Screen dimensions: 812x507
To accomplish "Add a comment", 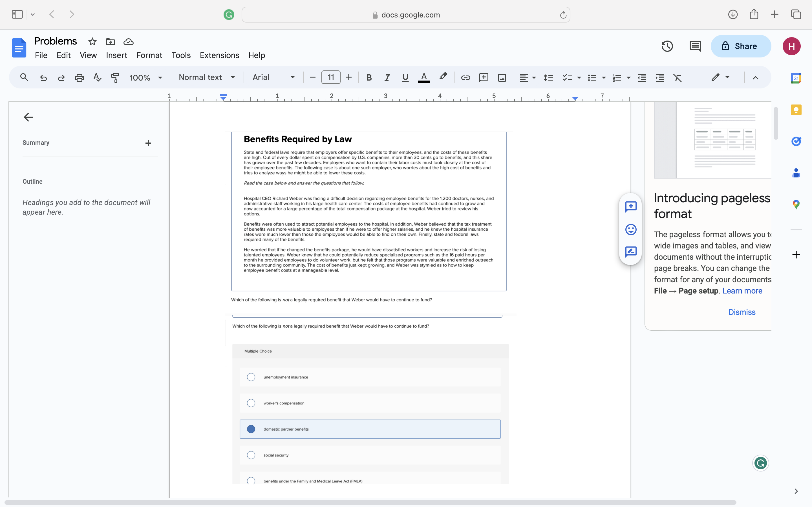I will pos(484,77).
